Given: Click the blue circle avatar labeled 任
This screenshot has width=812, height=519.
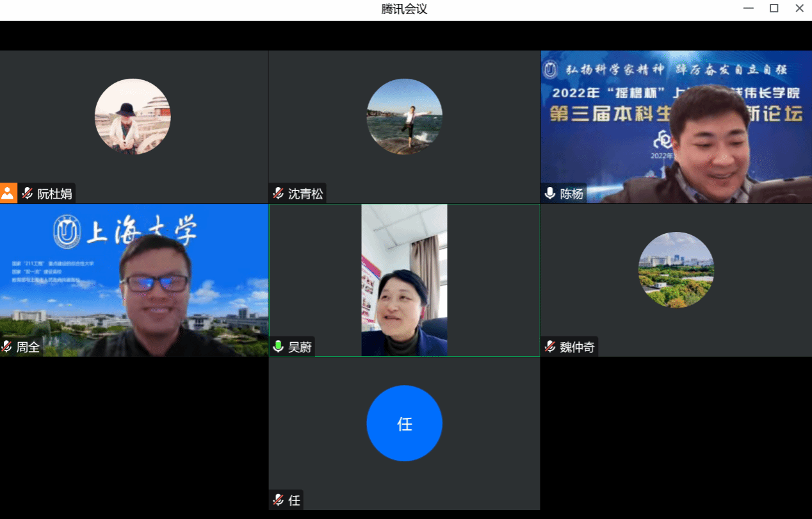Looking at the screenshot, I should pyautogui.click(x=404, y=423).
